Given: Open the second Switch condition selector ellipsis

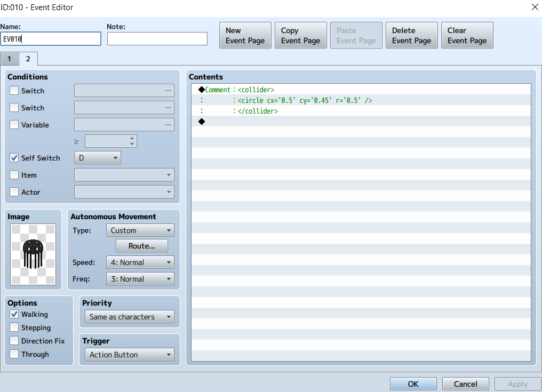Looking at the screenshot, I should [168, 108].
